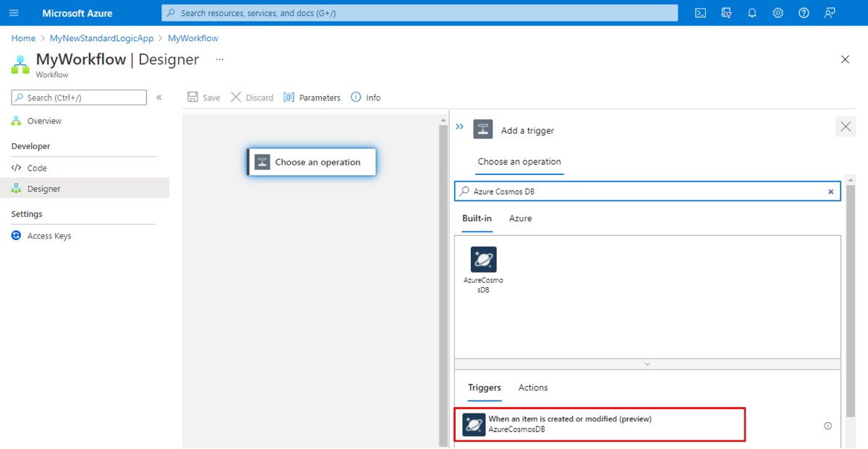Screen dimensions: 868x449
Task: Open the notifications bell
Action: (752, 13)
